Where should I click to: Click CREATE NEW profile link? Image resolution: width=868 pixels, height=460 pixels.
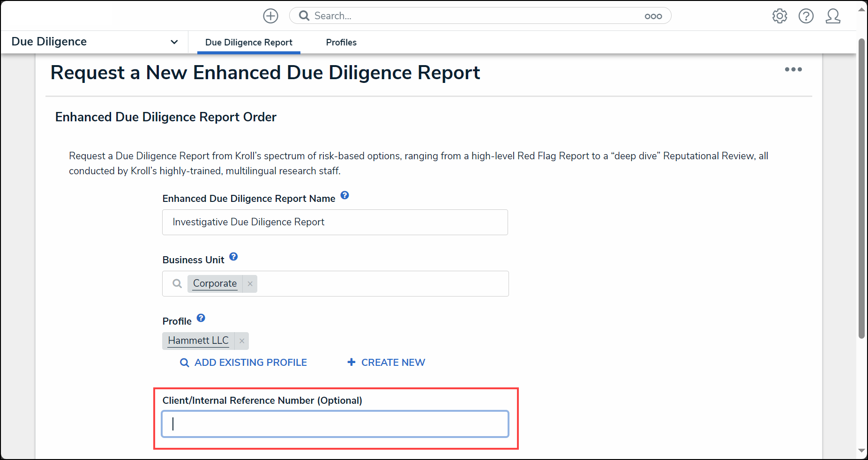pos(386,363)
